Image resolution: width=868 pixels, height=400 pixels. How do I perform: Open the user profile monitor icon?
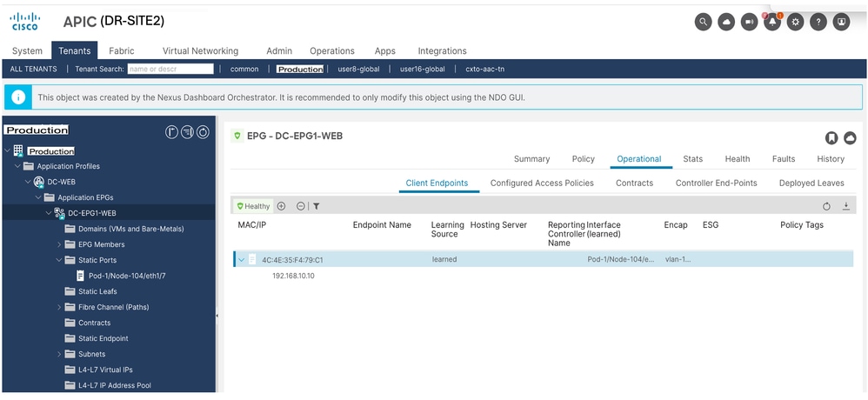(841, 22)
